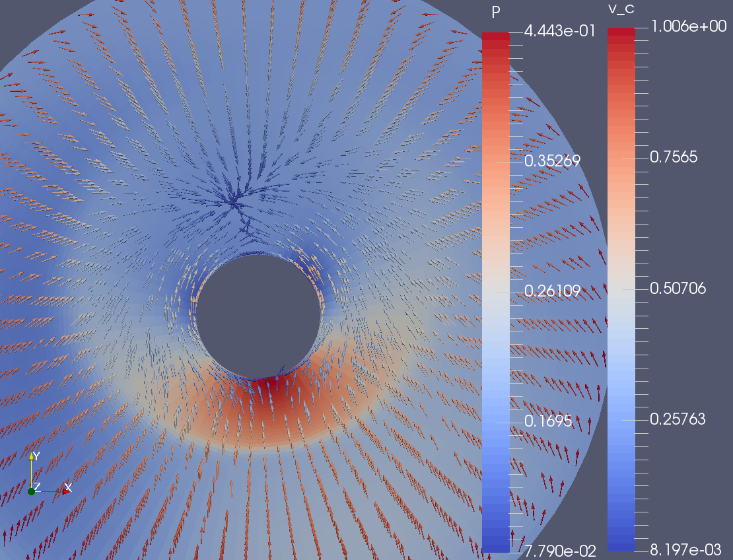Click the 1.006e+00 maximum V_C label

coord(689,26)
